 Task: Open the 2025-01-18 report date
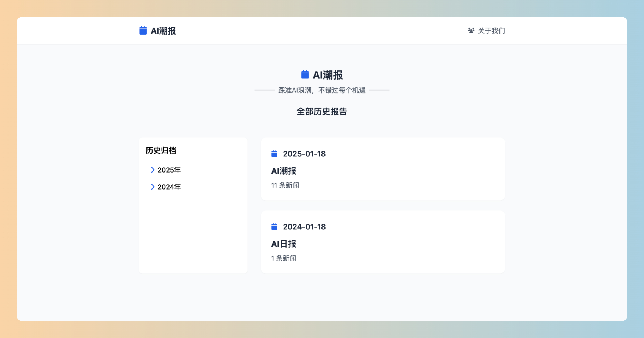tap(304, 154)
